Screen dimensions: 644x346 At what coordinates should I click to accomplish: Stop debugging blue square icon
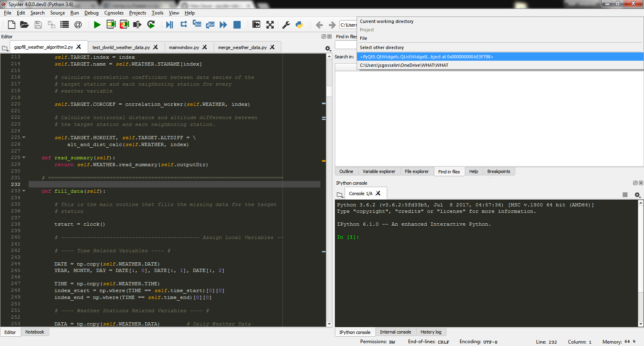pyautogui.click(x=237, y=25)
